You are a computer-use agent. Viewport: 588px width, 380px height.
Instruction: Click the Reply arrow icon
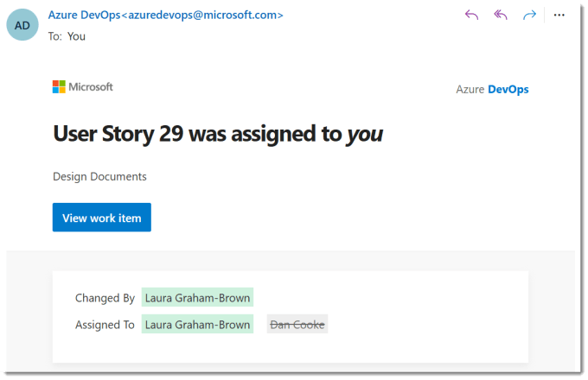tap(471, 15)
